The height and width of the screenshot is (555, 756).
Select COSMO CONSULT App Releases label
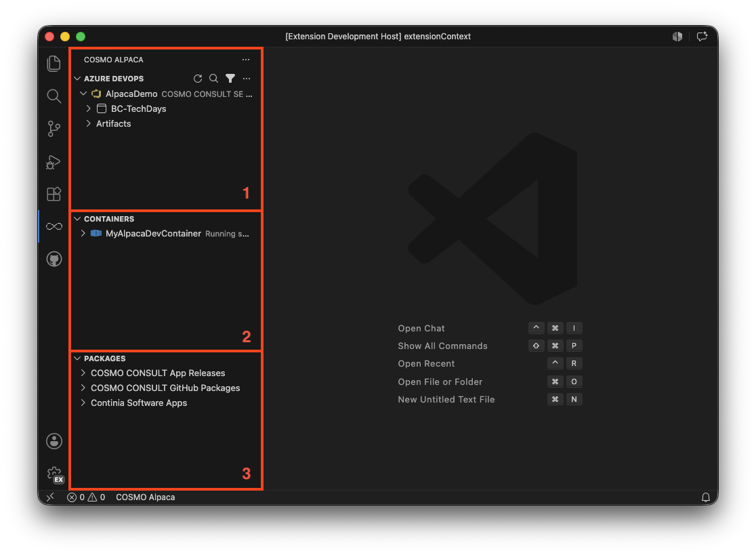click(x=158, y=373)
